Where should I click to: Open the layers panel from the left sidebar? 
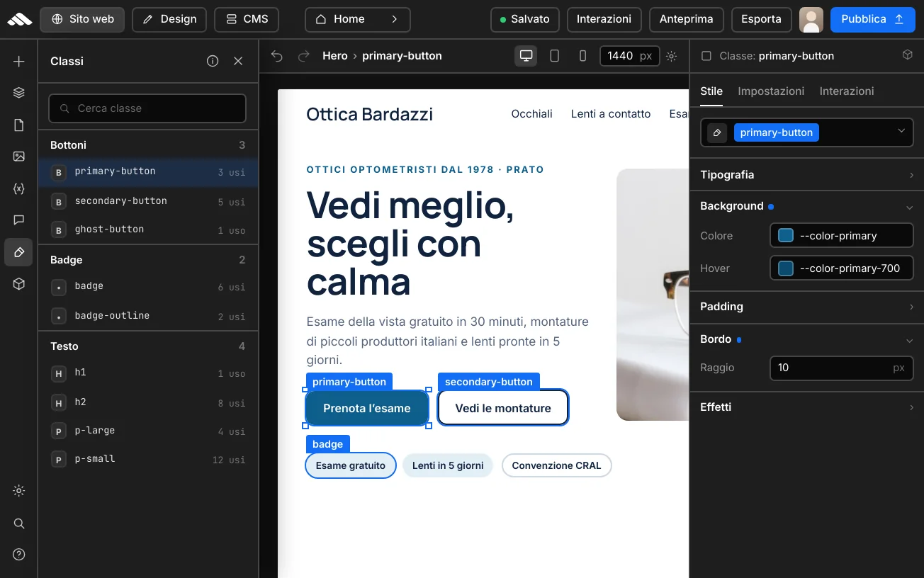[x=19, y=93]
